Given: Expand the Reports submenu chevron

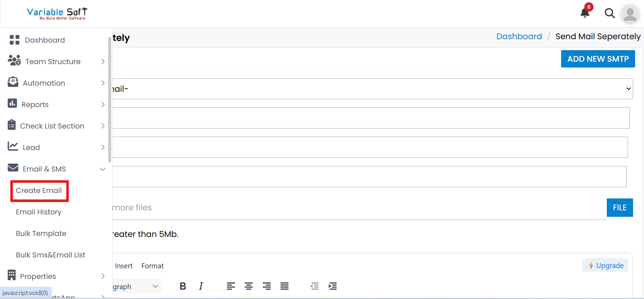Looking at the screenshot, I should 103,104.
